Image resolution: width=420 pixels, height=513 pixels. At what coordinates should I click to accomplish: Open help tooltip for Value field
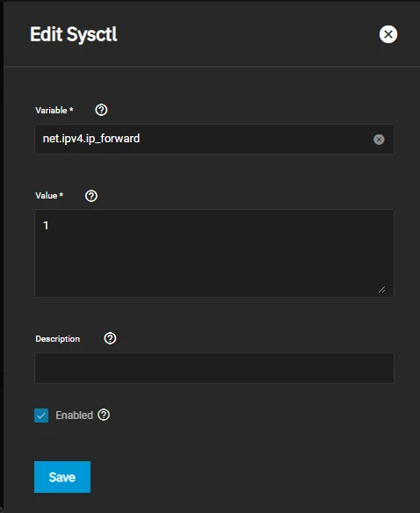click(91, 196)
